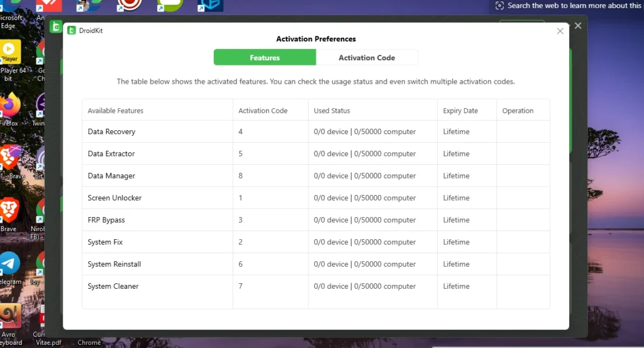Select the Data Recovery feature row
The image size is (644, 348).
[x=316, y=132]
